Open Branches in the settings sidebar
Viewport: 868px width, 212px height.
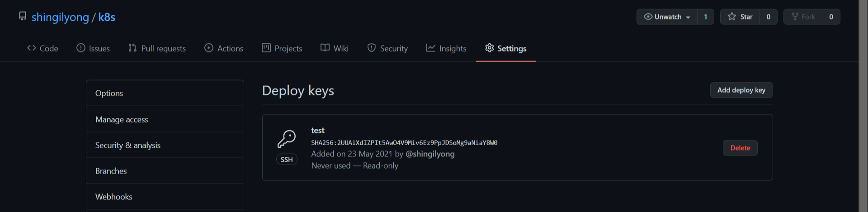[165, 171]
